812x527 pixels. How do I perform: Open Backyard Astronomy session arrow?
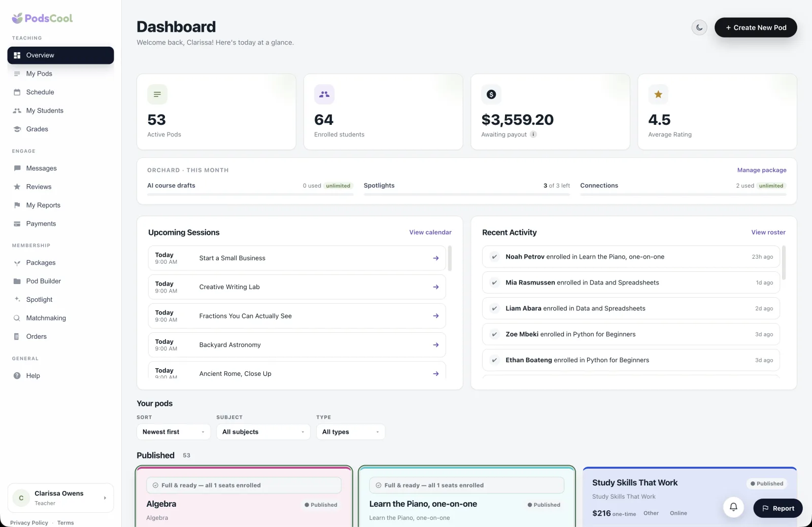[436, 345]
